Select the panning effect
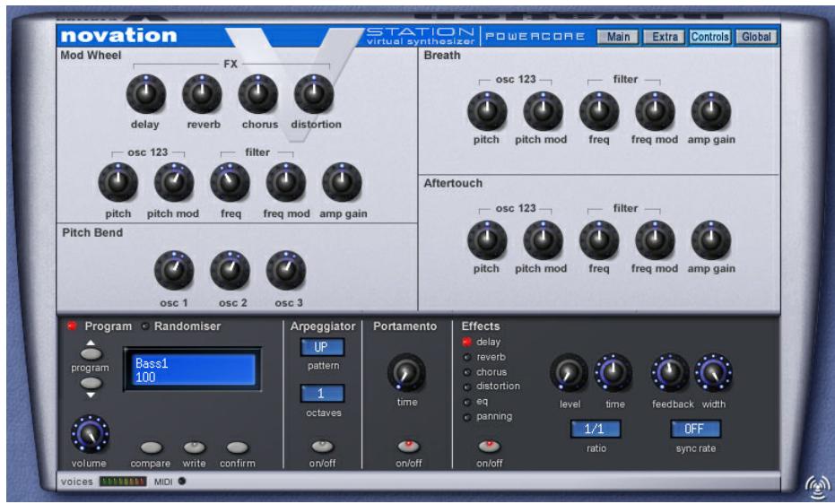835x504 pixels. (x=467, y=417)
